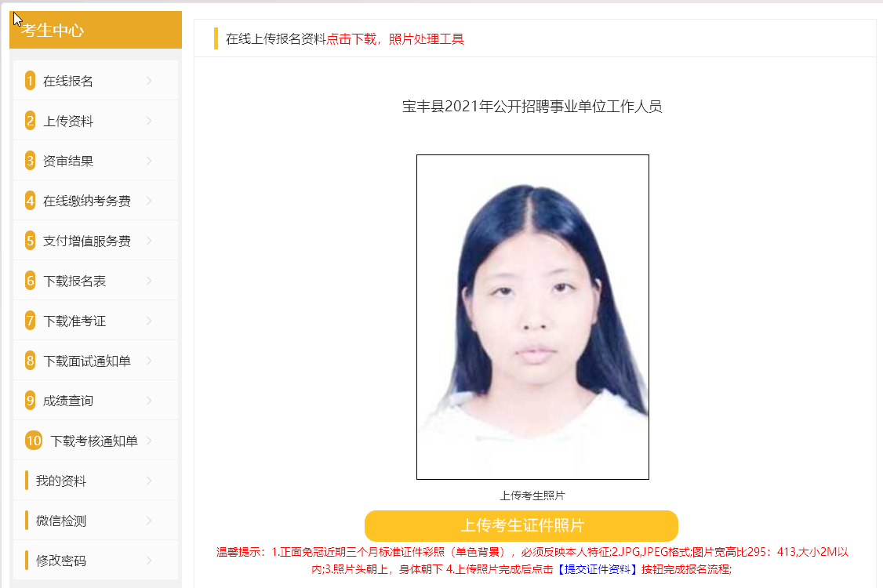Click the number 5 badge beside 支付增值服务费
The image size is (883, 588).
point(31,241)
